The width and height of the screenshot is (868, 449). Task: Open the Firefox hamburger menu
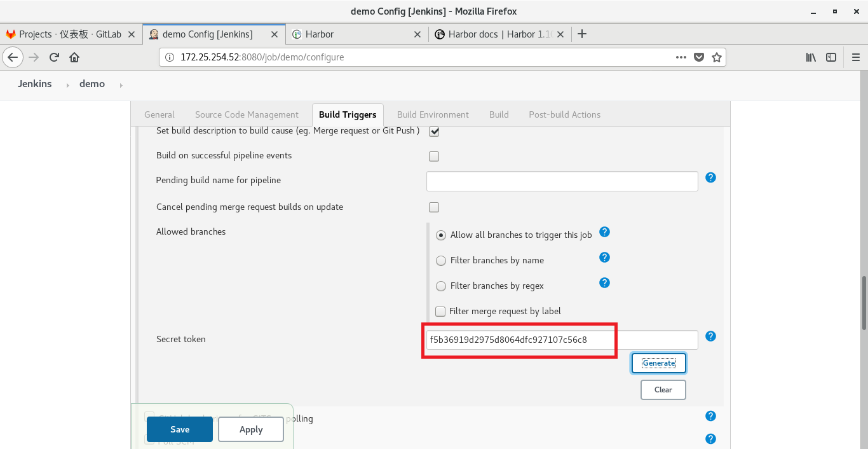pos(855,57)
